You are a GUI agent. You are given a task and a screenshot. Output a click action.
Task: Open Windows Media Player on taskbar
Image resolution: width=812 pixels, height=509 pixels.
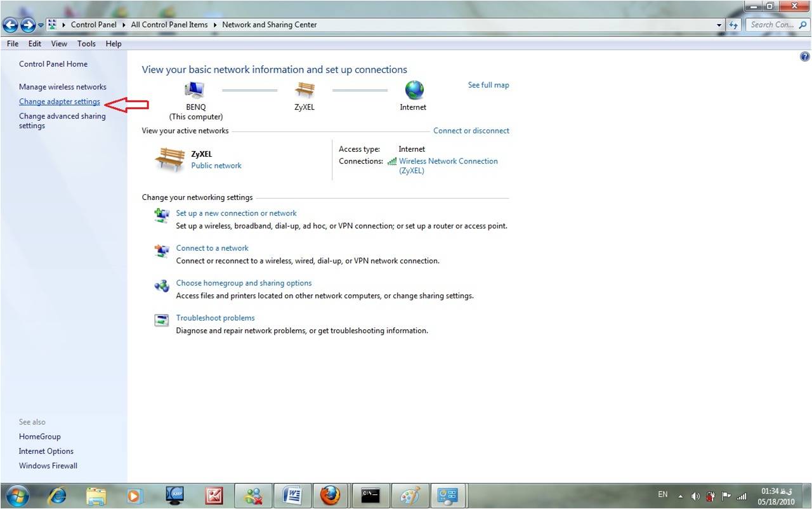pyautogui.click(x=134, y=496)
